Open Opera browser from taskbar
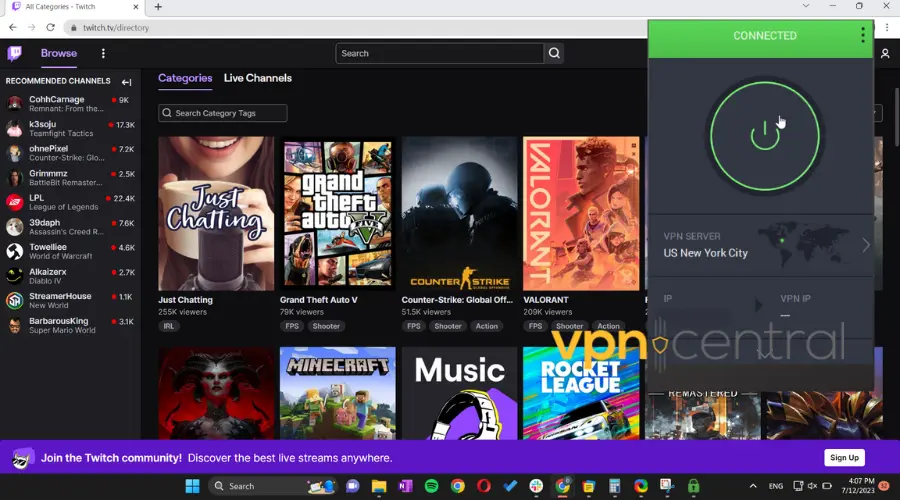 pos(484,486)
